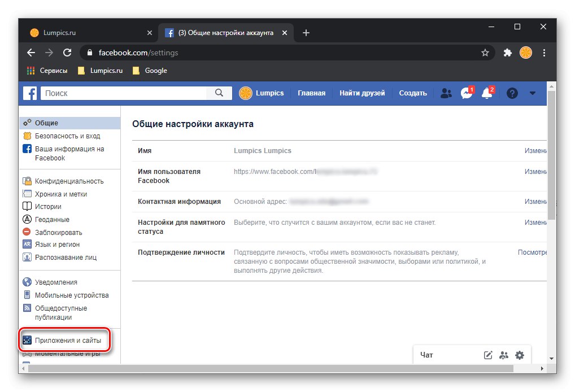The image size is (575, 392).
Task: Close the Lumpics.ru tab
Action: [x=150, y=33]
